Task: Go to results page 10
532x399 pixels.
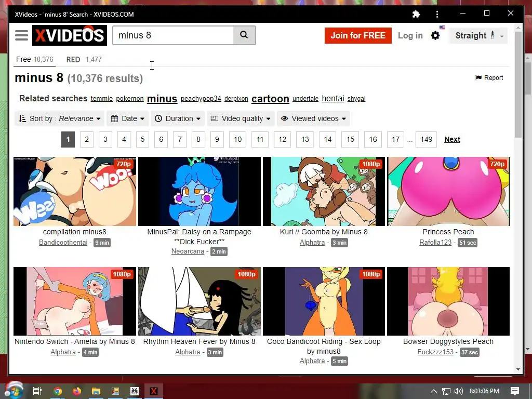Action: coord(238,139)
